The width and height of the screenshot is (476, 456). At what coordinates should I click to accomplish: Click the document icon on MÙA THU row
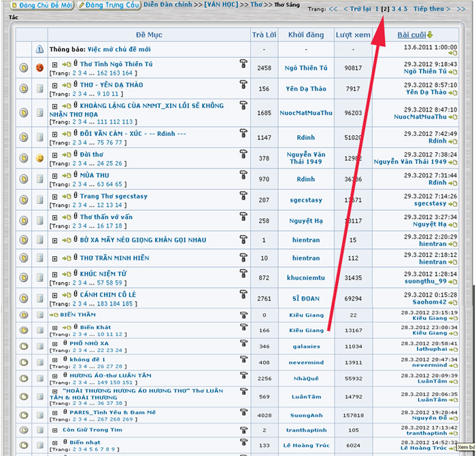tap(39, 179)
